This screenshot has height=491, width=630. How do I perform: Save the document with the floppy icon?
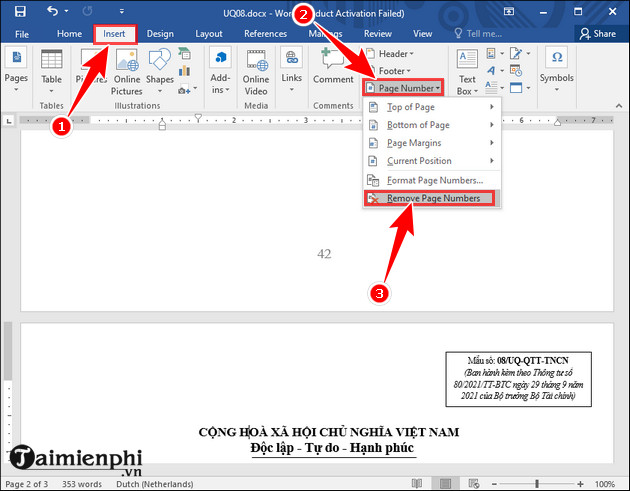point(20,11)
